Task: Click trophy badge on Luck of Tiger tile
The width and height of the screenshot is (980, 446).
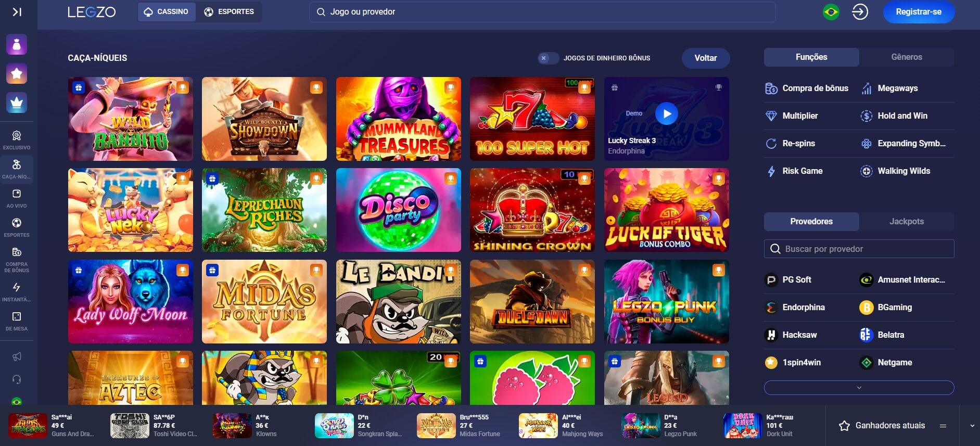Action: pyautogui.click(x=718, y=179)
